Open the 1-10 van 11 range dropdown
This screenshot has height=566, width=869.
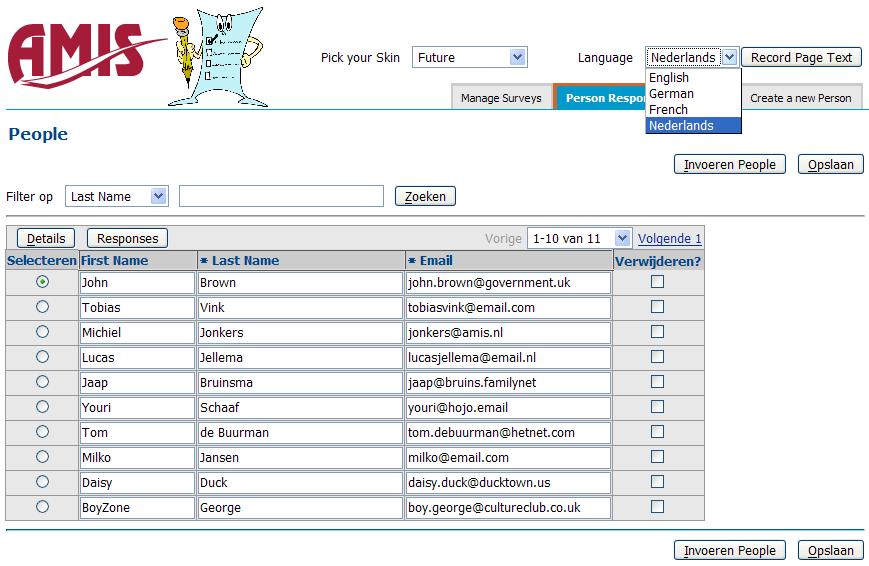[579, 238]
